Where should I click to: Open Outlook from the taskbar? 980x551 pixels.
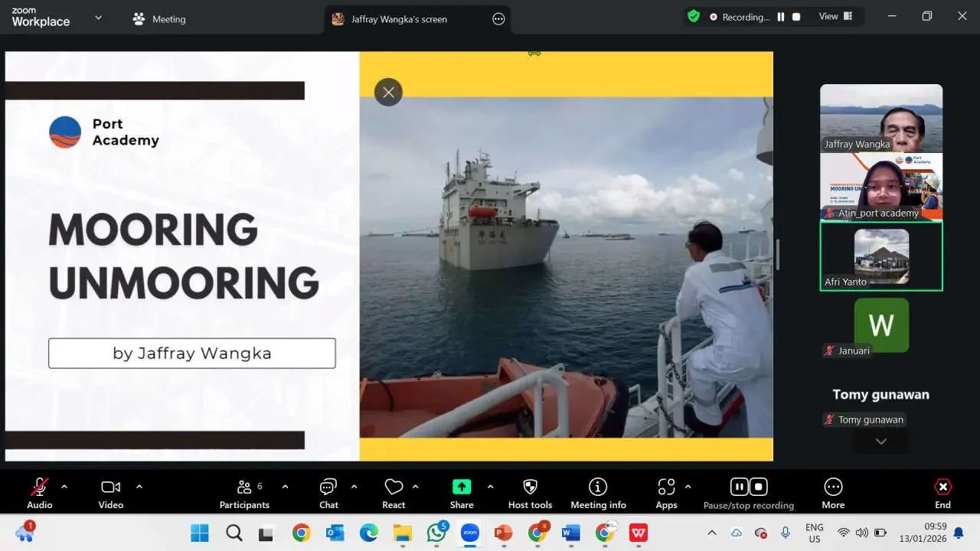(x=335, y=533)
